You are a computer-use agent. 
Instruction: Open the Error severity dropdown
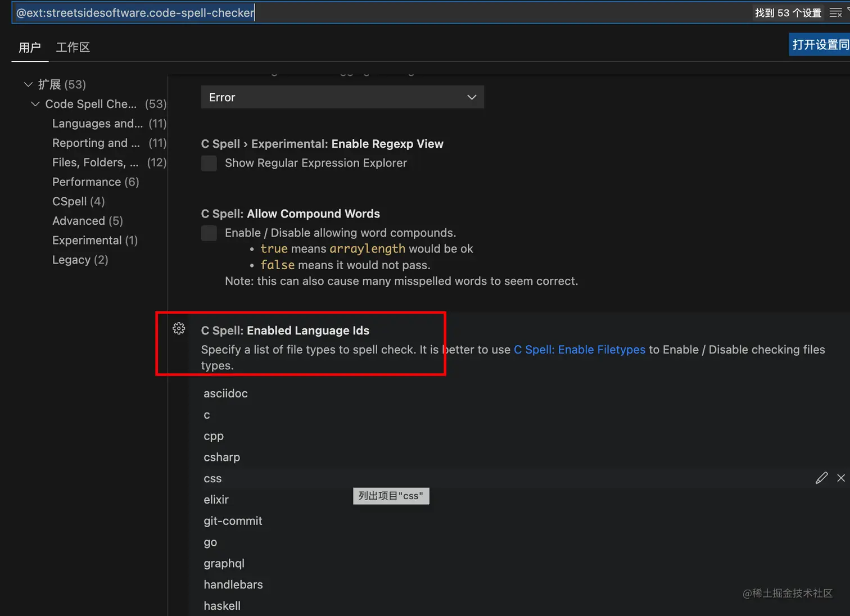(342, 97)
